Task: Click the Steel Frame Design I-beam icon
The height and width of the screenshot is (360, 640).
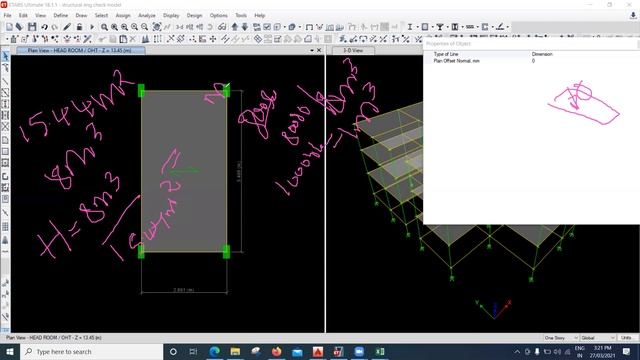Action: tap(409, 27)
